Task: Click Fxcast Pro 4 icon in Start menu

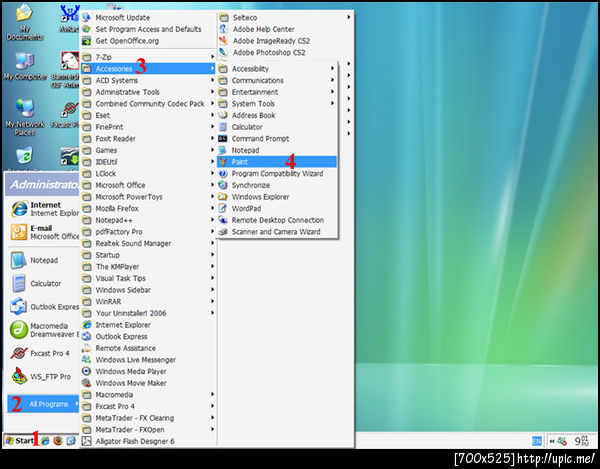Action: pos(18,353)
